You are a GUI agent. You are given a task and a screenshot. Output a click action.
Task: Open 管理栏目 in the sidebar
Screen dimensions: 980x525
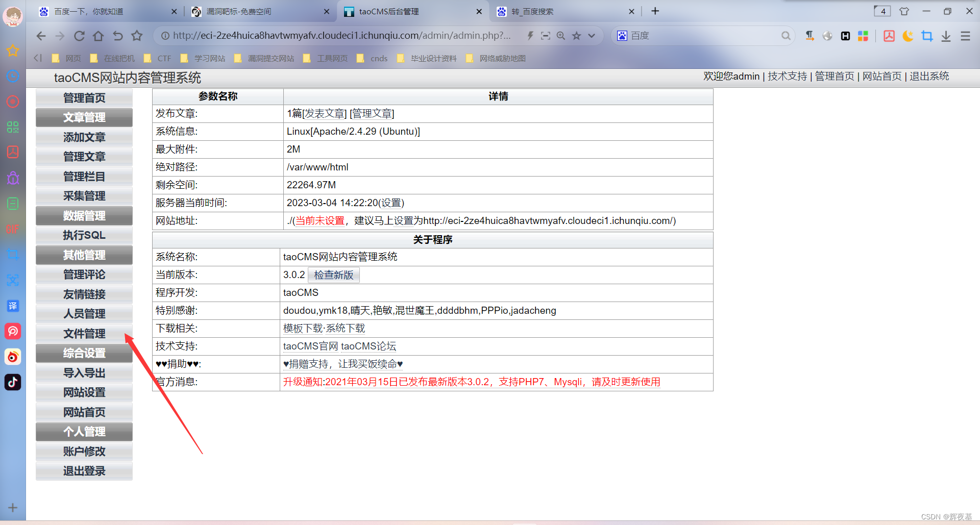84,177
